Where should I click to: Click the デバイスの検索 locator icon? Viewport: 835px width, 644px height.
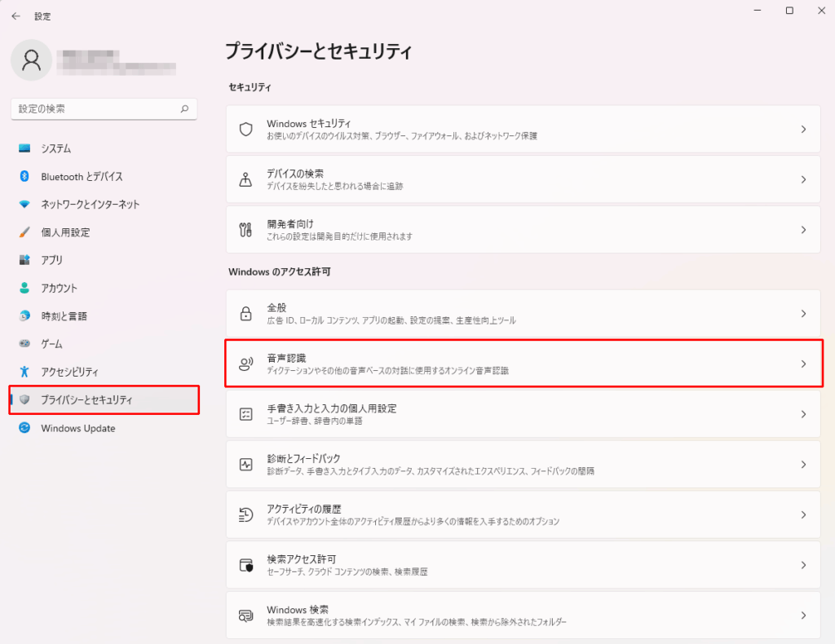pos(245,179)
